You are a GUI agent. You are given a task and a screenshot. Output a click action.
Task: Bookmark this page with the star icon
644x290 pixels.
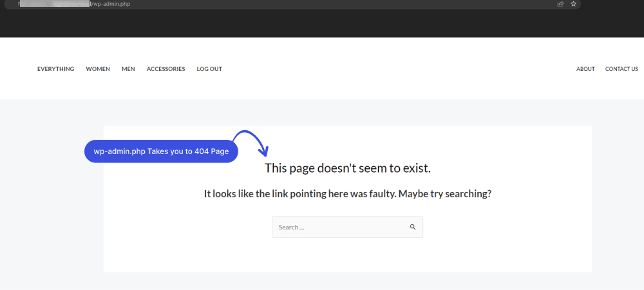[x=573, y=4]
